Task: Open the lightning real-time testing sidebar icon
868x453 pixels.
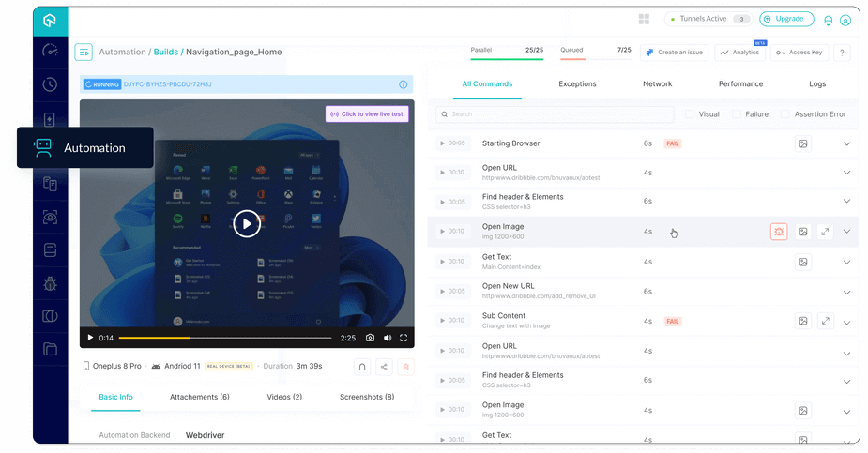Action: pos(50,119)
